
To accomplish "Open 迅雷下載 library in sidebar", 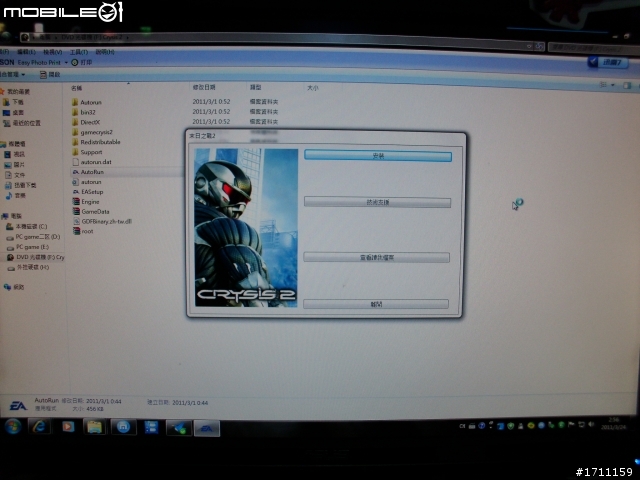I will [20, 185].
